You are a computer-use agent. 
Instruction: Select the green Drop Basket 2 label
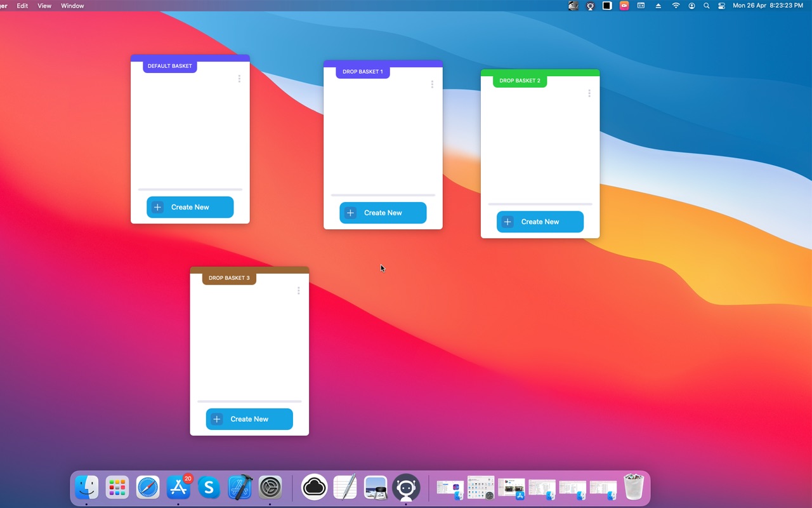click(x=520, y=81)
